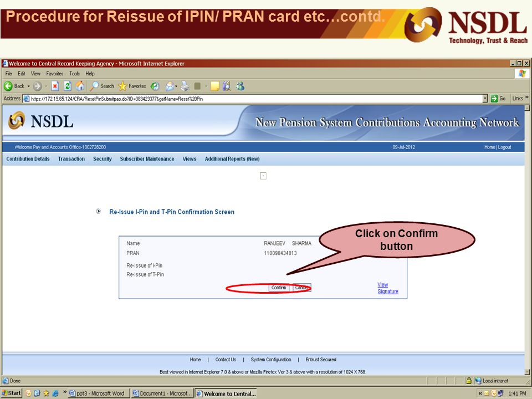The width and height of the screenshot is (532, 399).
Task: Click the Research books icon
Action: coord(227,86)
